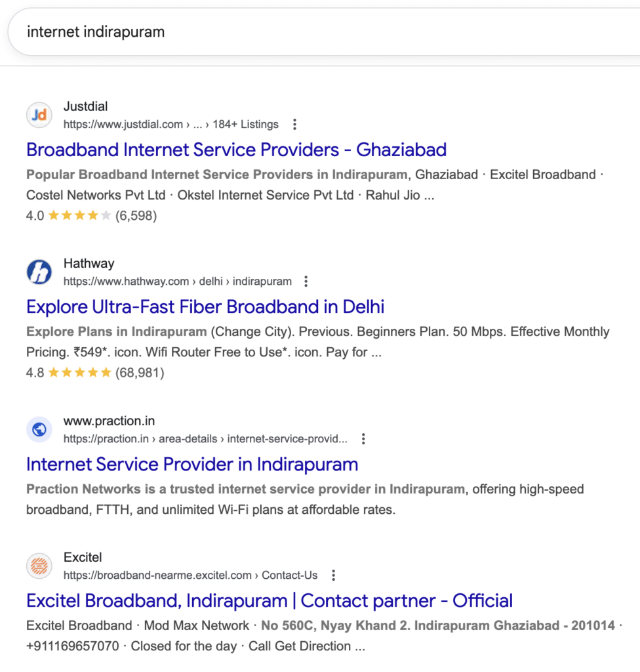This screenshot has height=672, width=640.
Task: Open Excitel Broadband, Indirapuram Contact partner link
Action: pyautogui.click(x=270, y=600)
